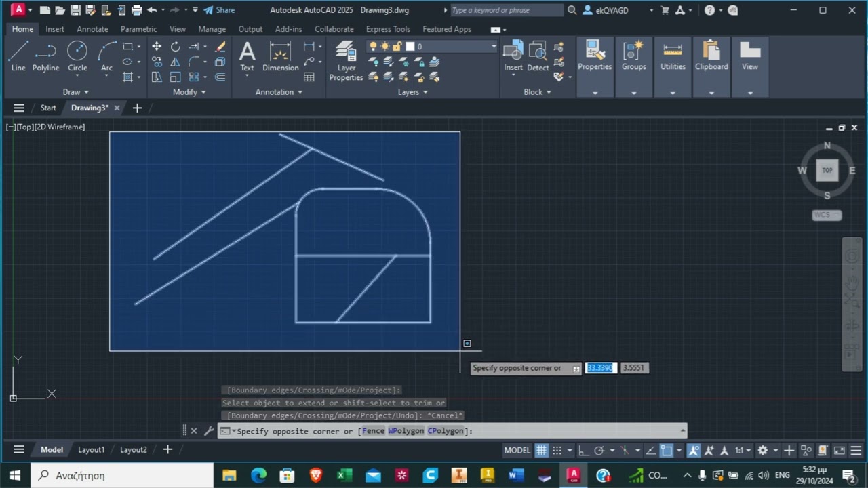Click the TOP face of ViewCube
Viewport: 868px width, 488px height.
(827, 170)
